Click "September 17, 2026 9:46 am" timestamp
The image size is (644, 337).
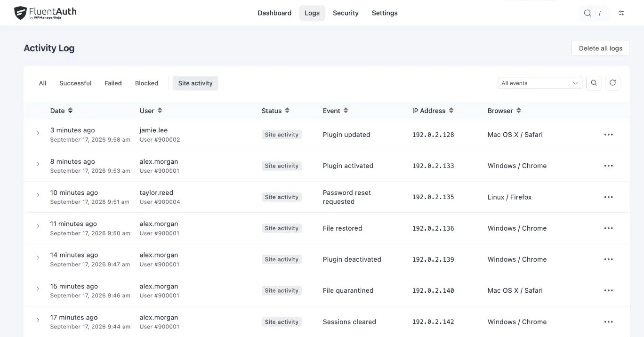click(90, 296)
